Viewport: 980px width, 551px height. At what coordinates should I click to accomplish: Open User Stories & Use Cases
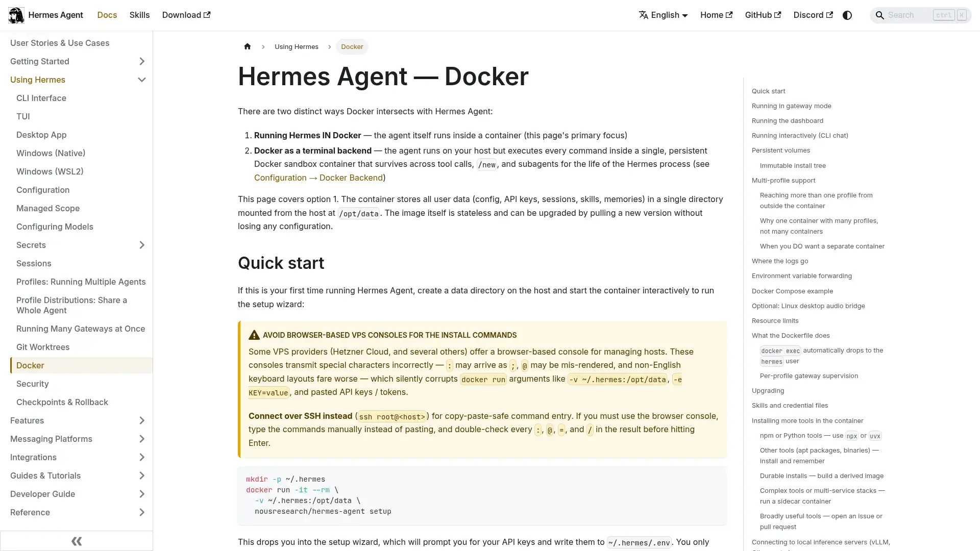pos(60,43)
